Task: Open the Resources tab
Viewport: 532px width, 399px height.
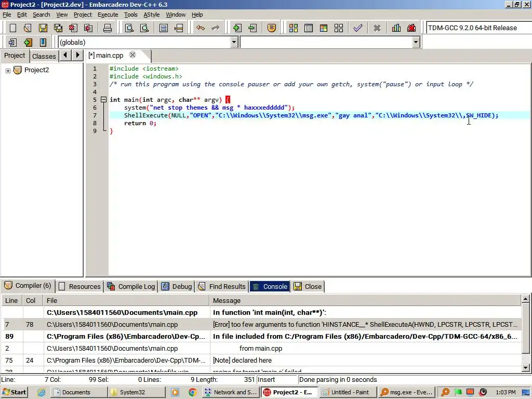Action: (80, 287)
